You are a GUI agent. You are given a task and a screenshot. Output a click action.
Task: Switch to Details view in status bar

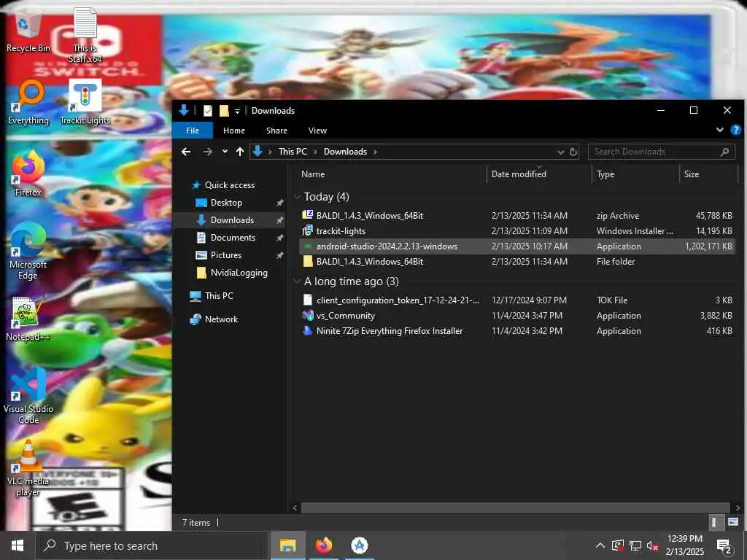pyautogui.click(x=713, y=522)
